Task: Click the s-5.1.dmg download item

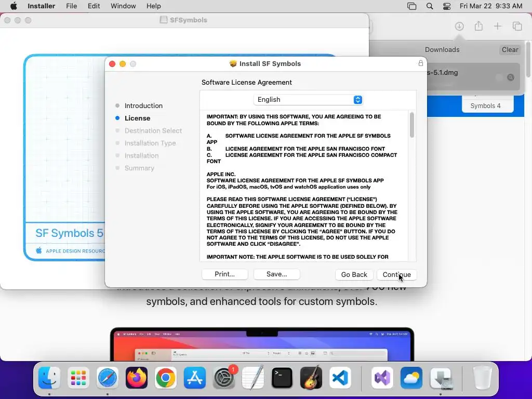Action: point(473,76)
